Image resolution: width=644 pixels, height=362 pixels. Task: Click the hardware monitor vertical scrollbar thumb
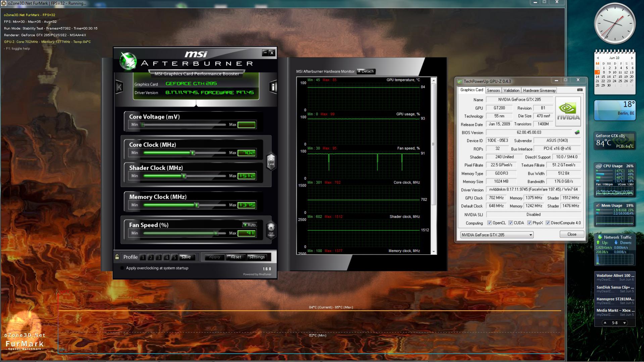434,144
